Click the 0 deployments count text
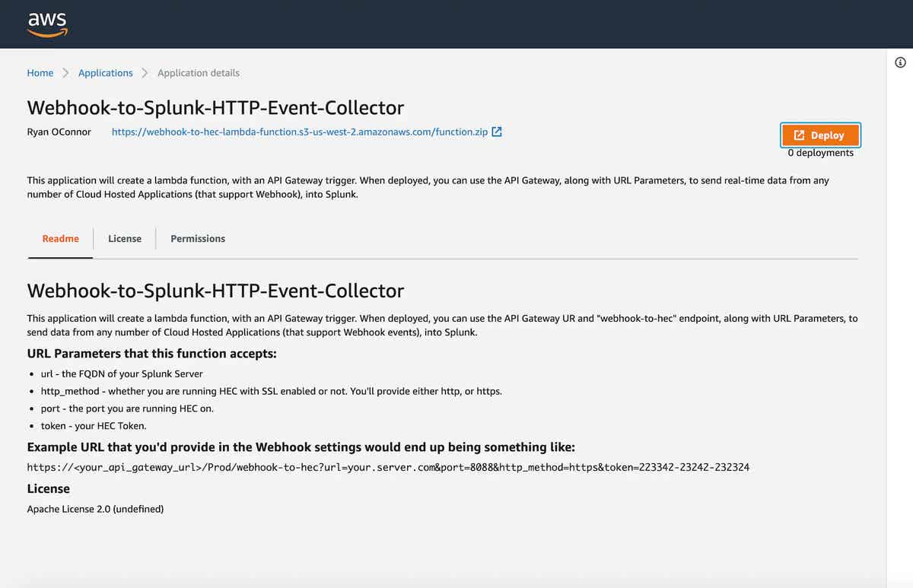 tap(820, 153)
